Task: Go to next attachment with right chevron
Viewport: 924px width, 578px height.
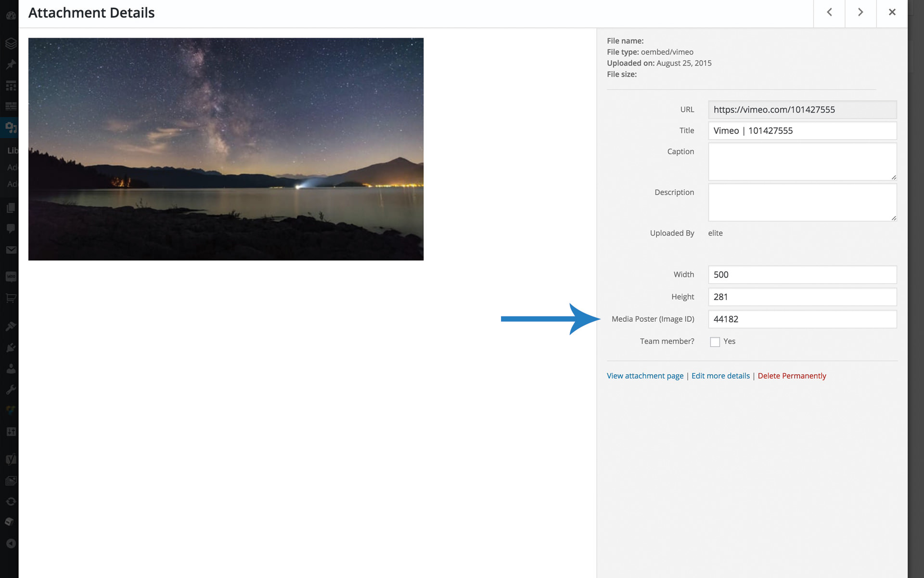Action: tap(860, 13)
